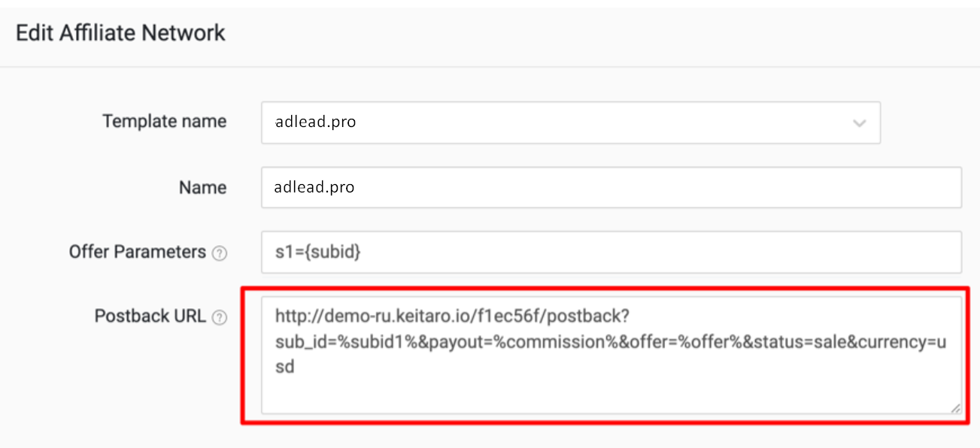Click the textarea resize grip in Postback URL box
This screenshot has width=980, height=448.
pyautogui.click(x=955, y=408)
